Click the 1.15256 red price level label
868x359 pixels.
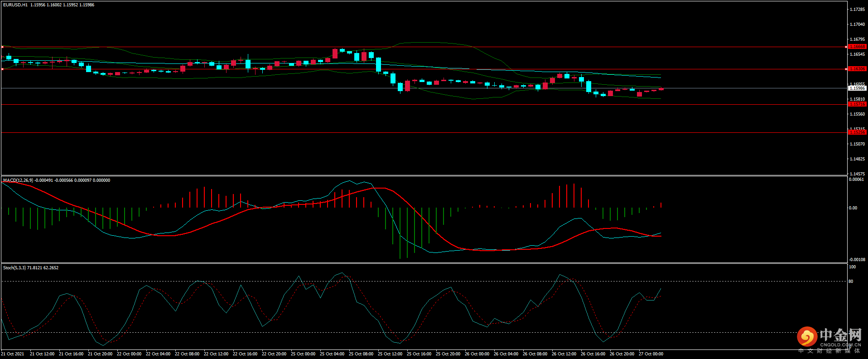pos(857,132)
